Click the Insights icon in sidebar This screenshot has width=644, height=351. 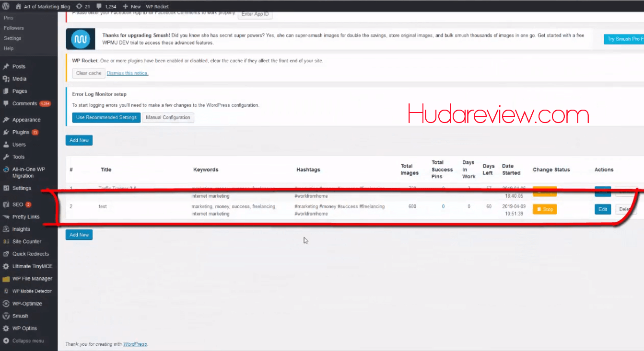pos(6,229)
